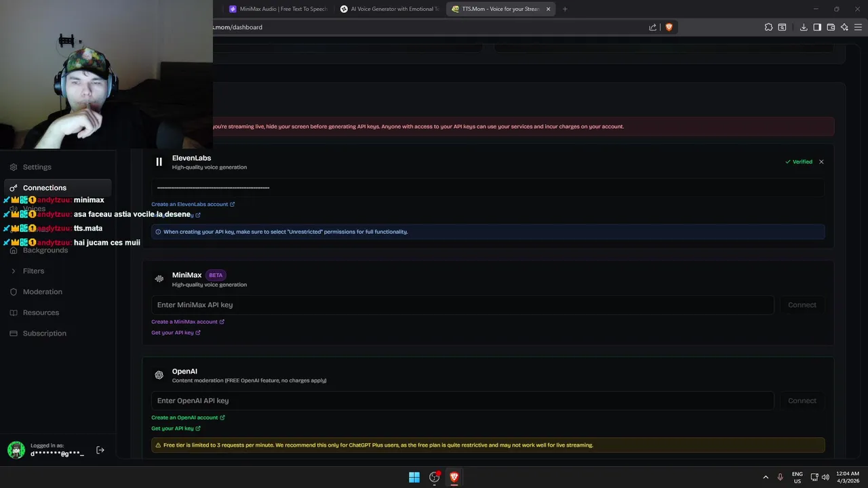Click the OpenAI logo icon

tap(159, 375)
